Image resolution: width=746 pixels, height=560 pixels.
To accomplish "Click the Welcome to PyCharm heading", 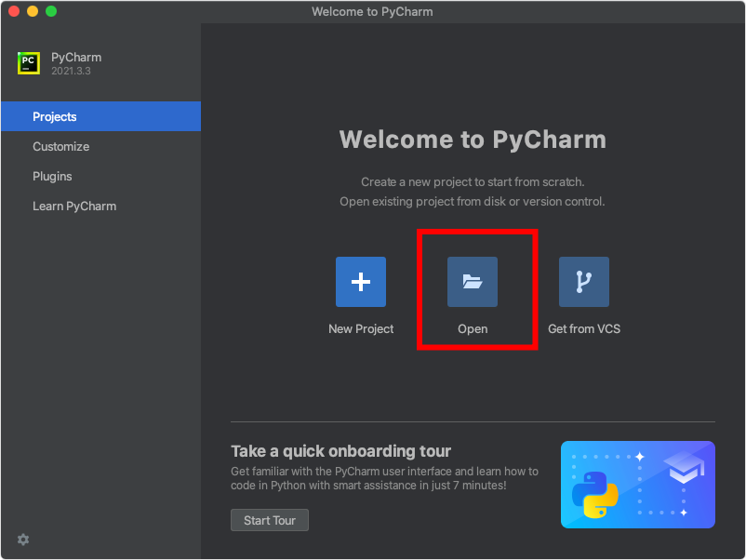I will [473, 140].
